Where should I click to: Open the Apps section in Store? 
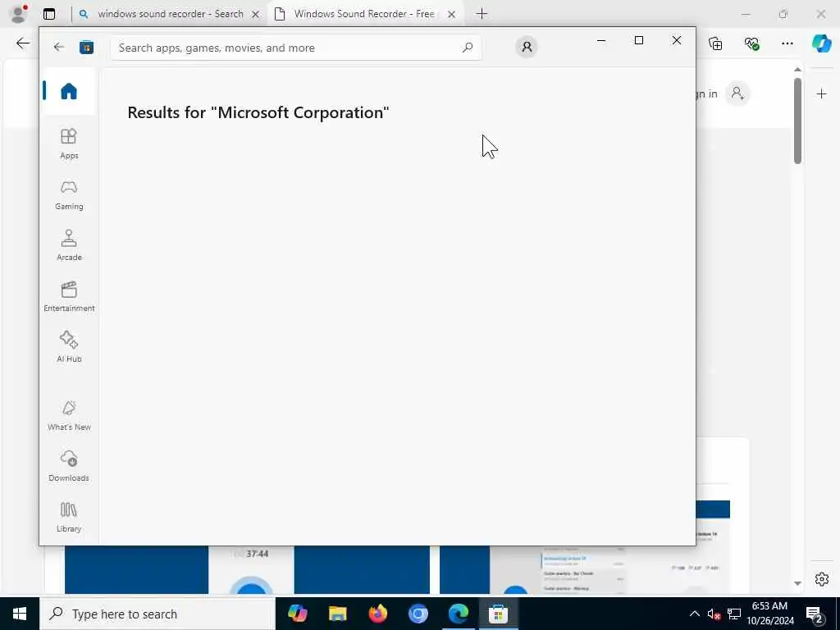[x=69, y=144]
